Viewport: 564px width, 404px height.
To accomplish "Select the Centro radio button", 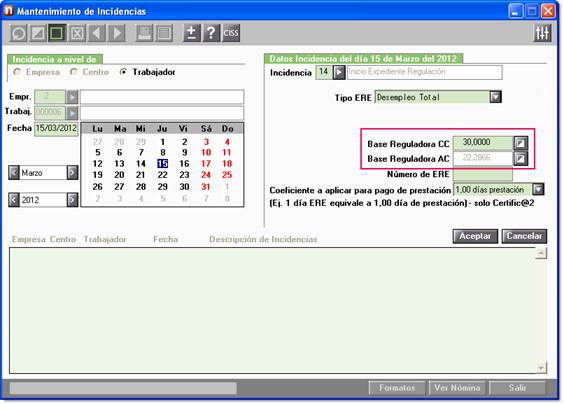I will [x=74, y=72].
